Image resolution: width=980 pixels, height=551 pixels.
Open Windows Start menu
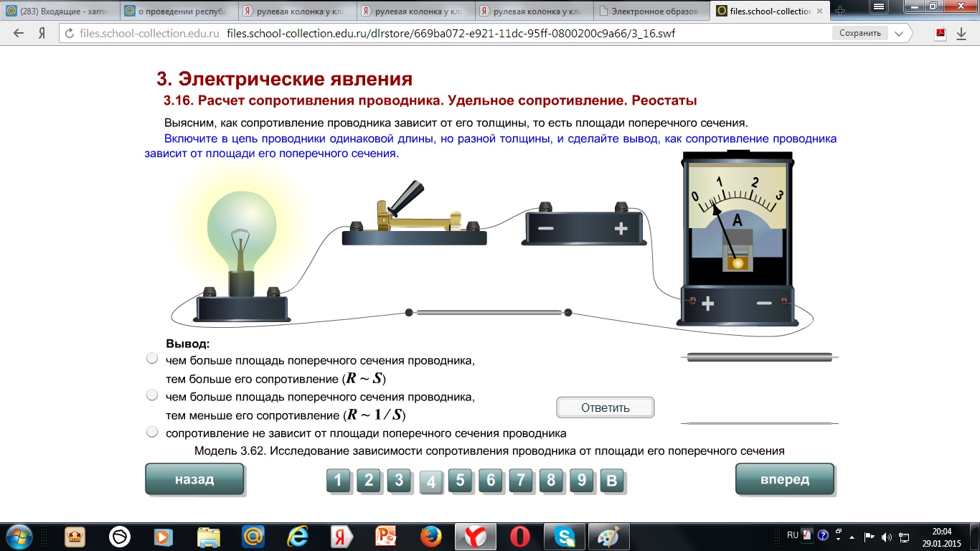click(x=18, y=536)
